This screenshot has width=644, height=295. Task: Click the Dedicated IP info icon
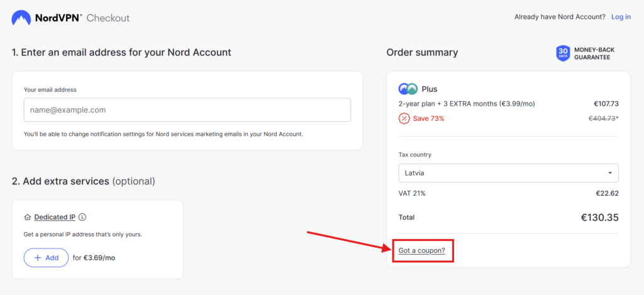[82, 217]
